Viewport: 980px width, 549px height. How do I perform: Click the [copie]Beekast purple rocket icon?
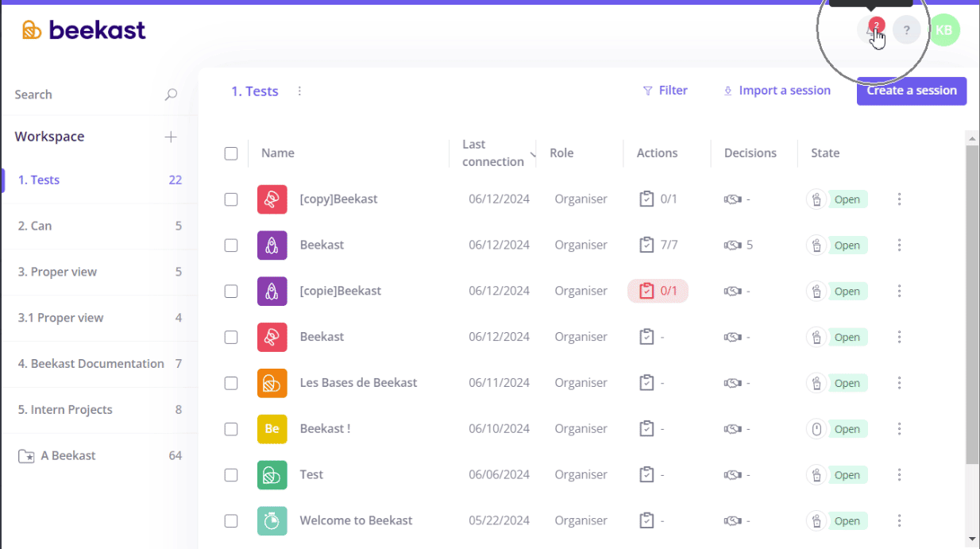click(272, 291)
